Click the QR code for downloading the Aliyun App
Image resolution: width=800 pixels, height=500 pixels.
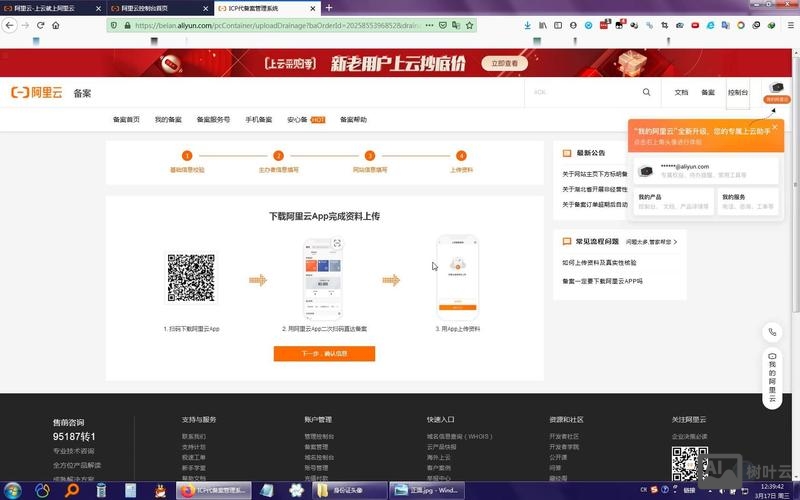(x=191, y=278)
